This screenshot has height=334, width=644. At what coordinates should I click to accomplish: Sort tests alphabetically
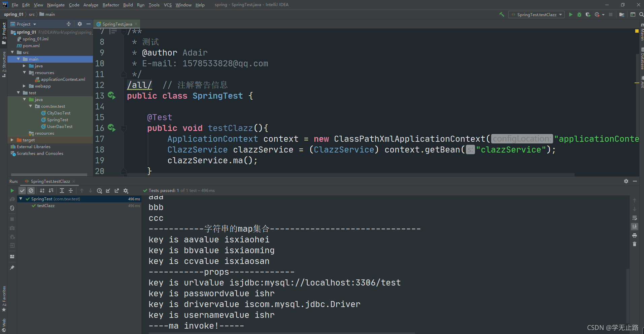coord(42,191)
